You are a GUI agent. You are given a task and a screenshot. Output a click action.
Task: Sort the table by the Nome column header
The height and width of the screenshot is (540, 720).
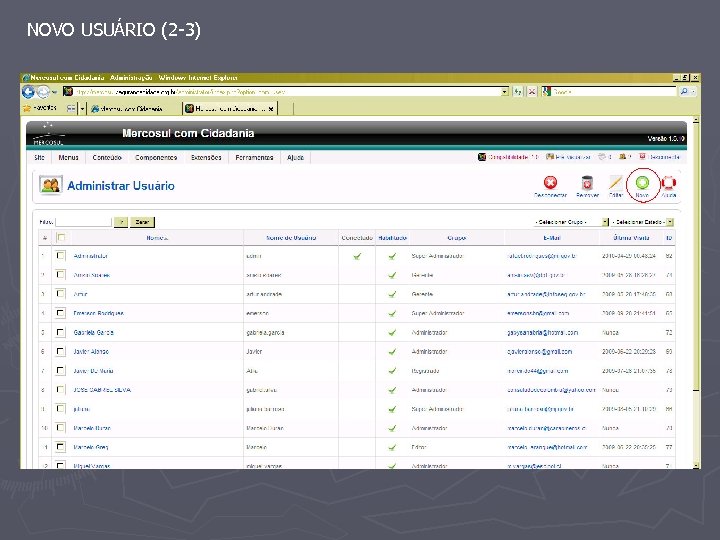tap(157, 238)
